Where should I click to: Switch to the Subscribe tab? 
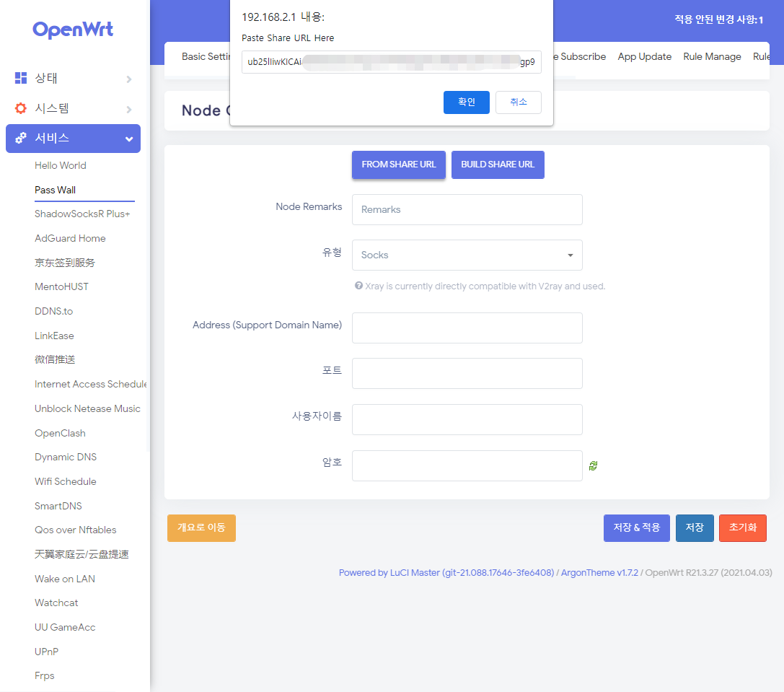[580, 56]
